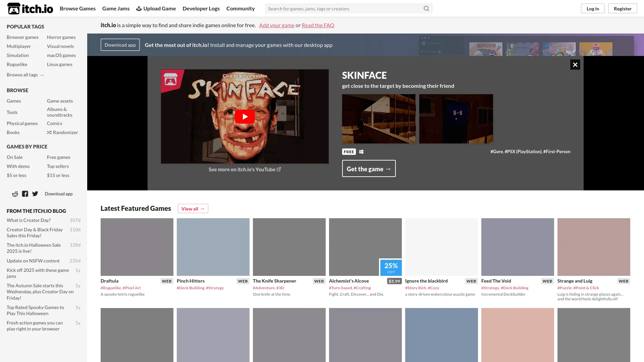This screenshot has width=644, height=362.
Task: Open The Knife Sharpener game title
Action: click(x=274, y=281)
